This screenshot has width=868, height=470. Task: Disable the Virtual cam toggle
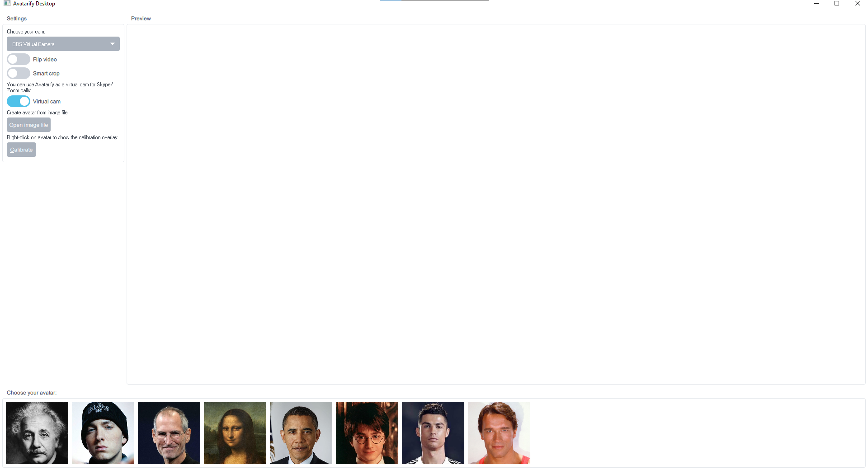19,101
